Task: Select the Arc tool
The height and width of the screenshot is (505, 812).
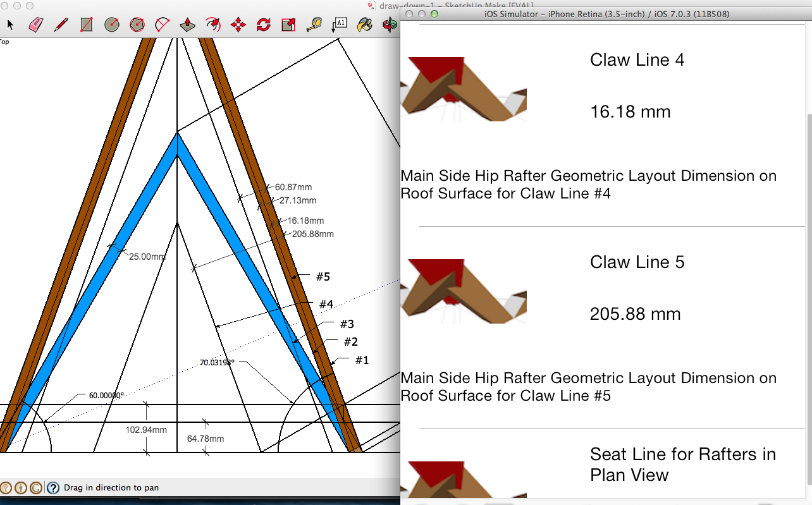Action: tap(163, 25)
